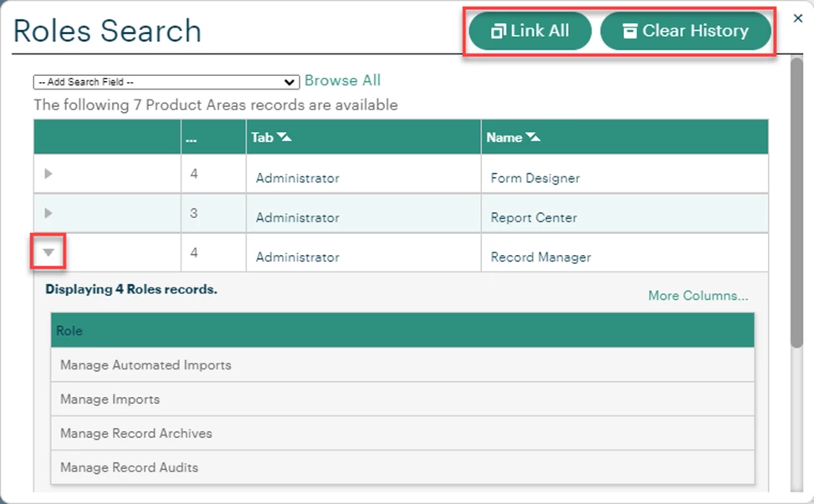
Task: Select the Manage Imports role
Action: (x=403, y=400)
